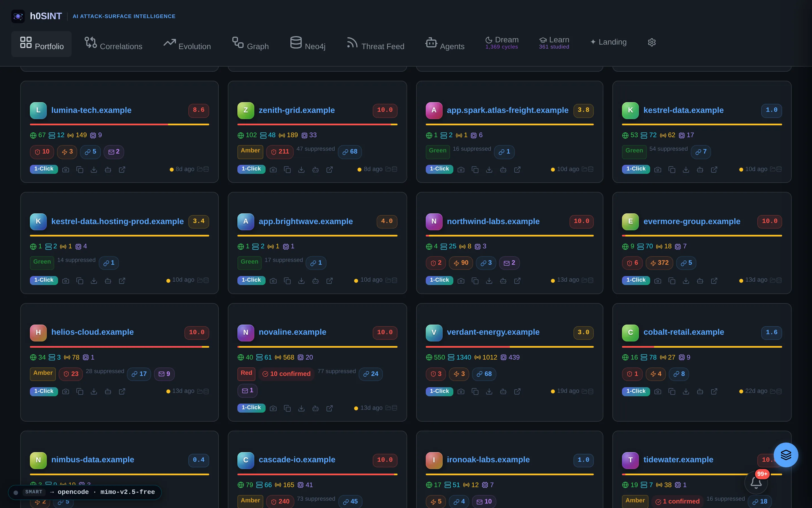Take a screenshot of kestrel-data.hosting-prod.example

[66, 281]
